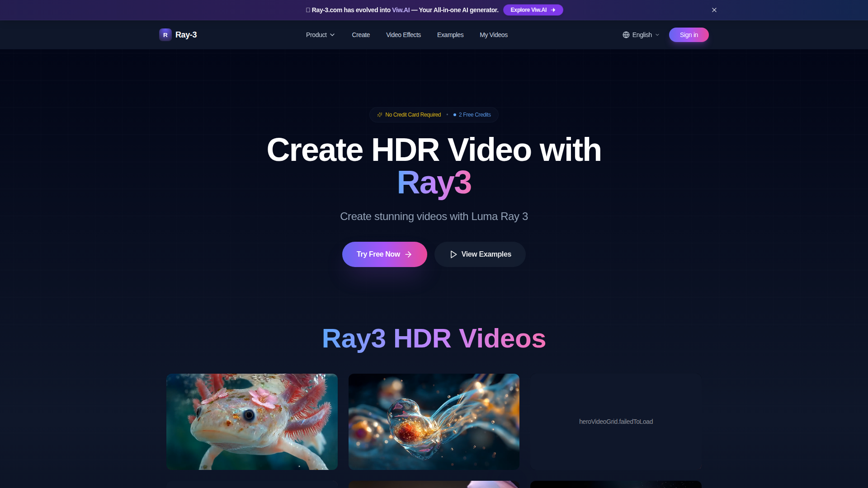Image resolution: width=868 pixels, height=488 pixels.
Task: Open the Create nav item
Action: (x=361, y=35)
